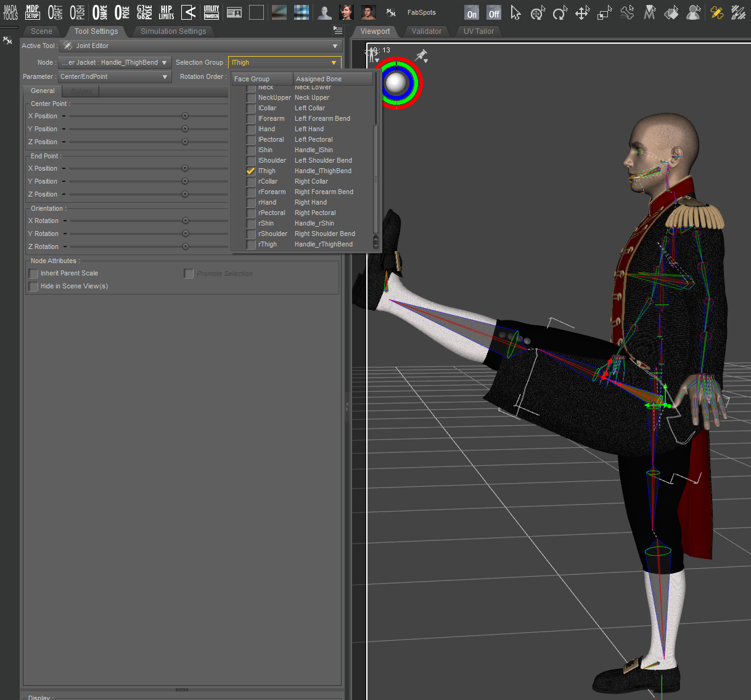Click the 0 Push toolbar icon

click(77, 12)
